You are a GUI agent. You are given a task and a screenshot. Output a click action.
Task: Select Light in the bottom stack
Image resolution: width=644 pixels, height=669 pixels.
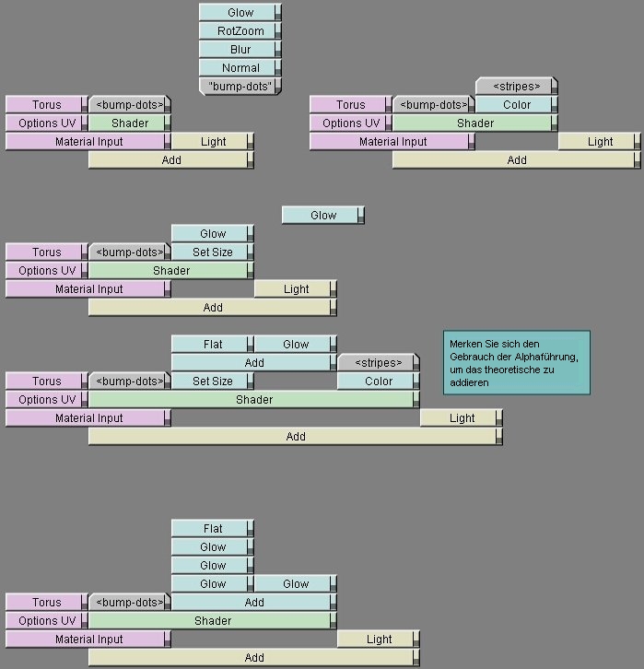(x=379, y=639)
